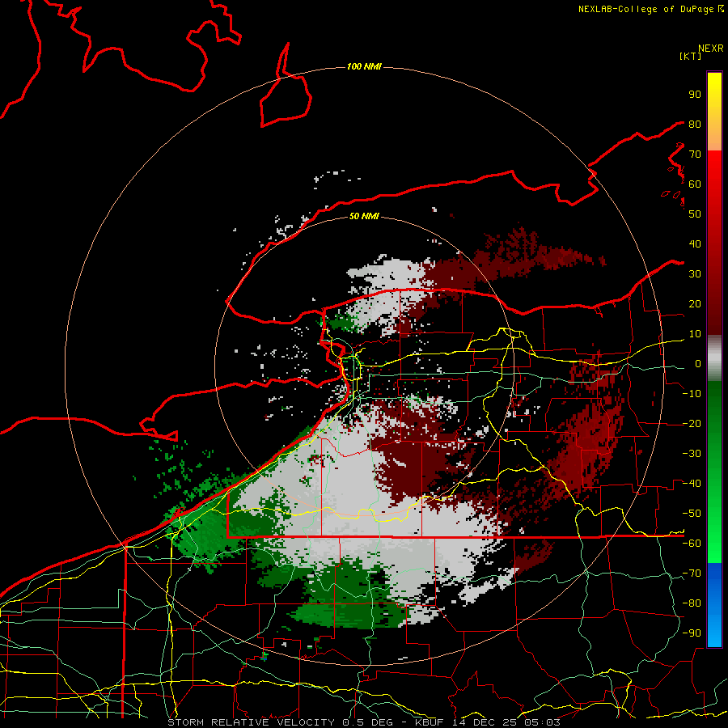
Task: Select the -70 knot tick label
Action: pyautogui.click(x=692, y=574)
